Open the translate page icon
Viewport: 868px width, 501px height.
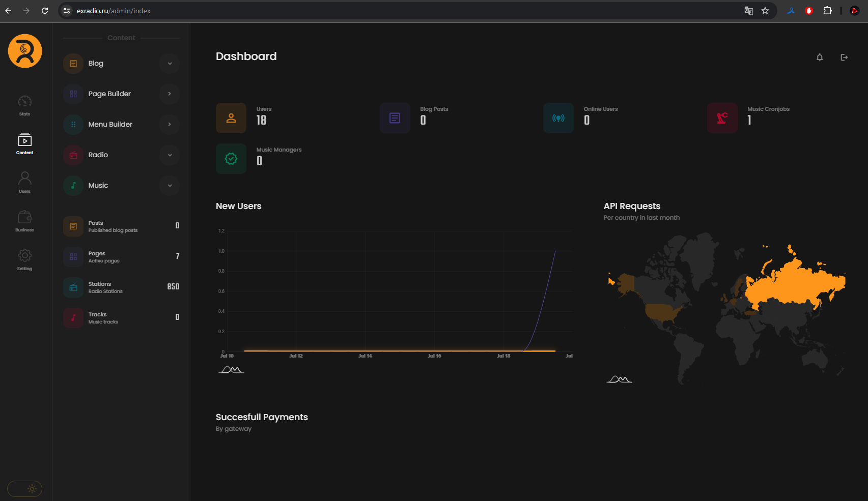[749, 11]
